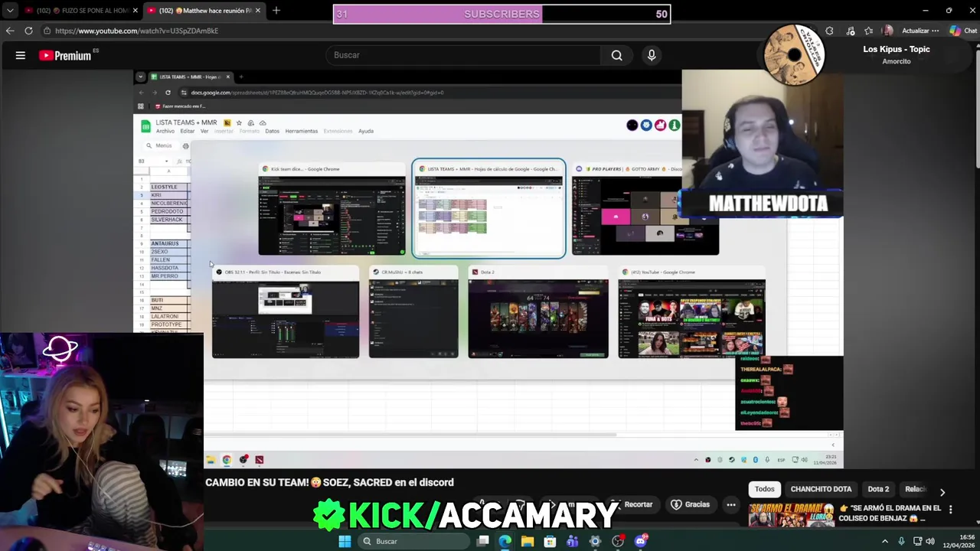Open the Windows Start menu
Image resolution: width=980 pixels, height=551 pixels.
point(345,541)
